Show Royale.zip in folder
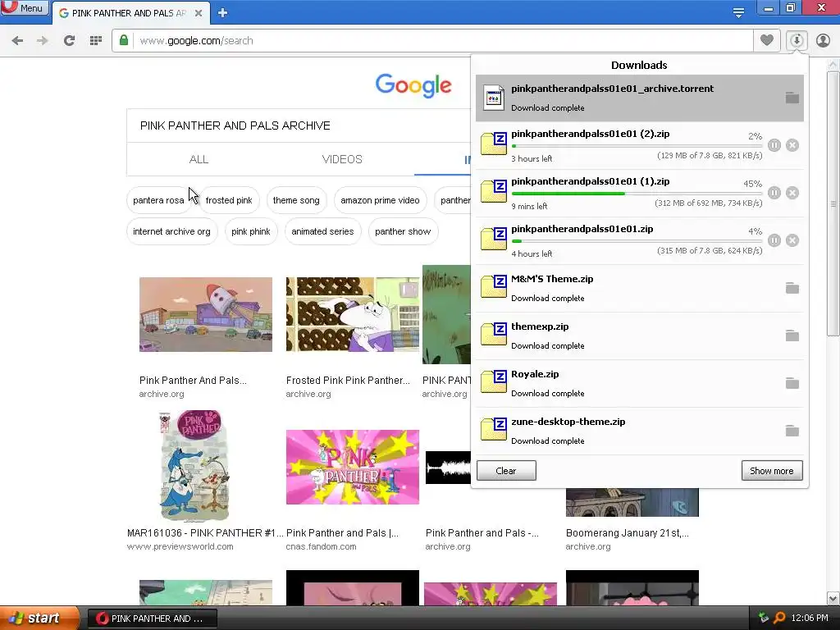840x630 pixels. (792, 384)
